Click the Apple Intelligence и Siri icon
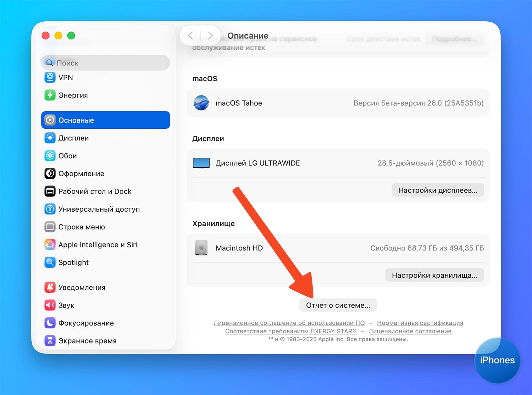The width and height of the screenshot is (532, 395). (50, 244)
